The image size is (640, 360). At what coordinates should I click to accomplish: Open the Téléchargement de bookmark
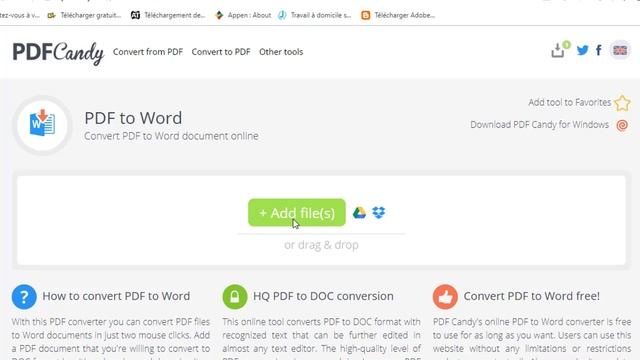coord(168,15)
